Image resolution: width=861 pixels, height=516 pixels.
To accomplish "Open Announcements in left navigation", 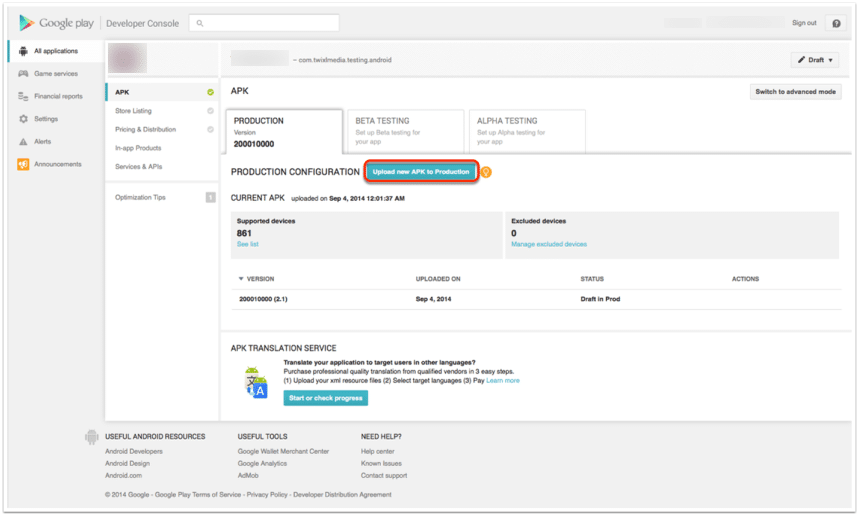I will pyautogui.click(x=56, y=164).
